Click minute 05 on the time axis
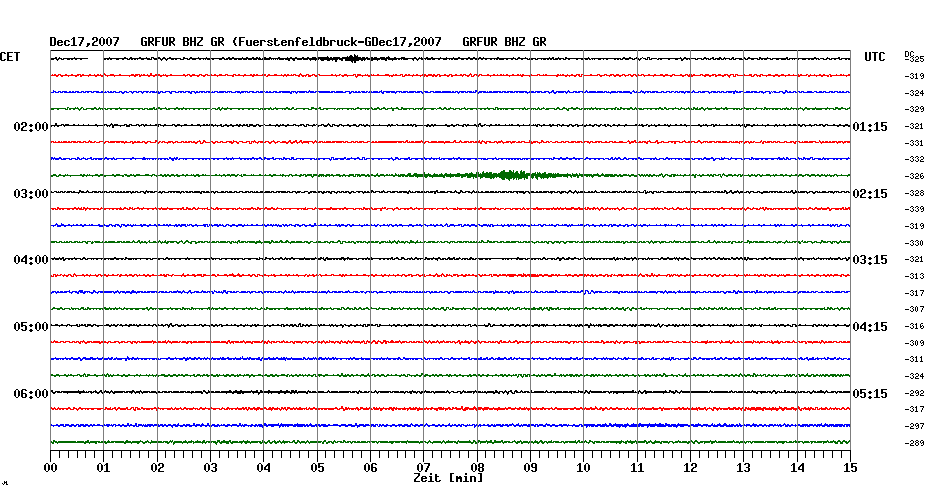This screenshot has height=494, width=930. pyautogui.click(x=317, y=468)
